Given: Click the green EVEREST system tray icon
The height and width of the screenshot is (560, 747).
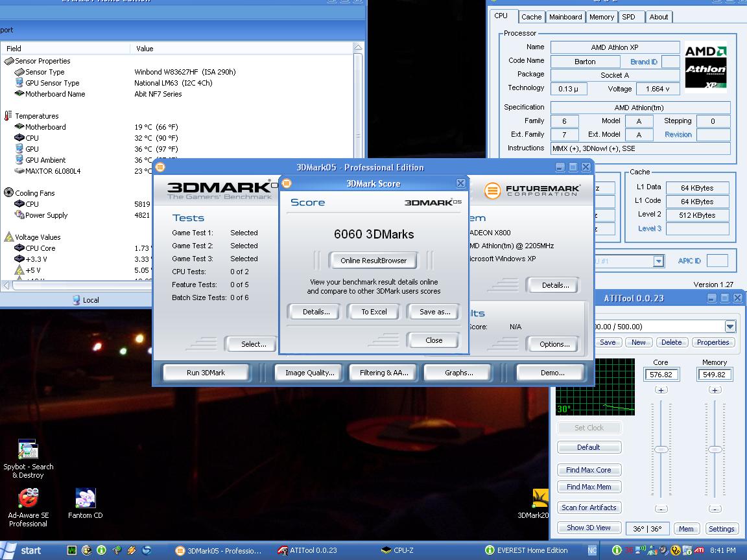Looking at the screenshot, I should pyautogui.click(x=617, y=550).
